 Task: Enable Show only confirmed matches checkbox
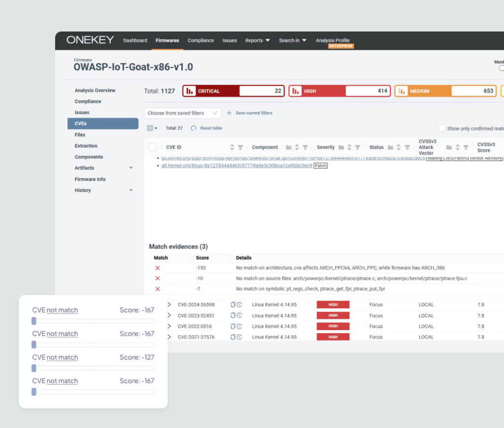point(441,128)
